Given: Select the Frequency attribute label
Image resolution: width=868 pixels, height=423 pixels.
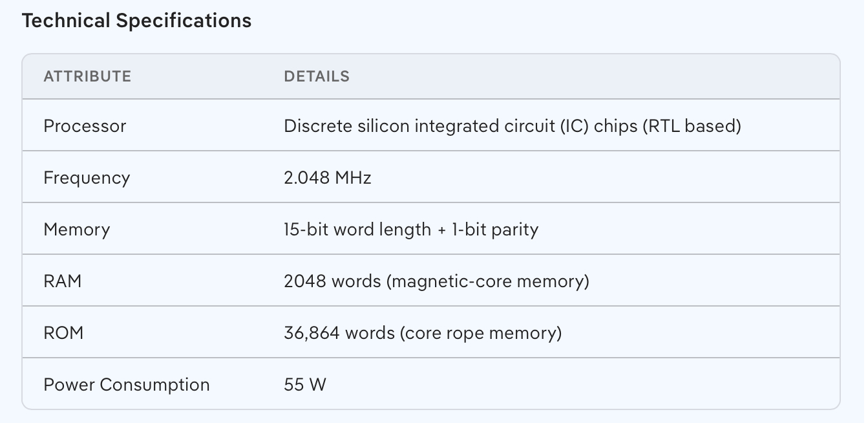Looking at the screenshot, I should click(87, 177).
